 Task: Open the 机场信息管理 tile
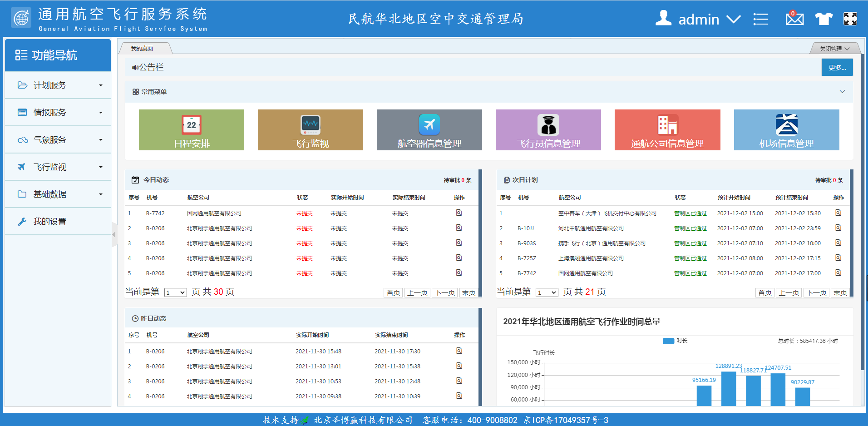787,130
